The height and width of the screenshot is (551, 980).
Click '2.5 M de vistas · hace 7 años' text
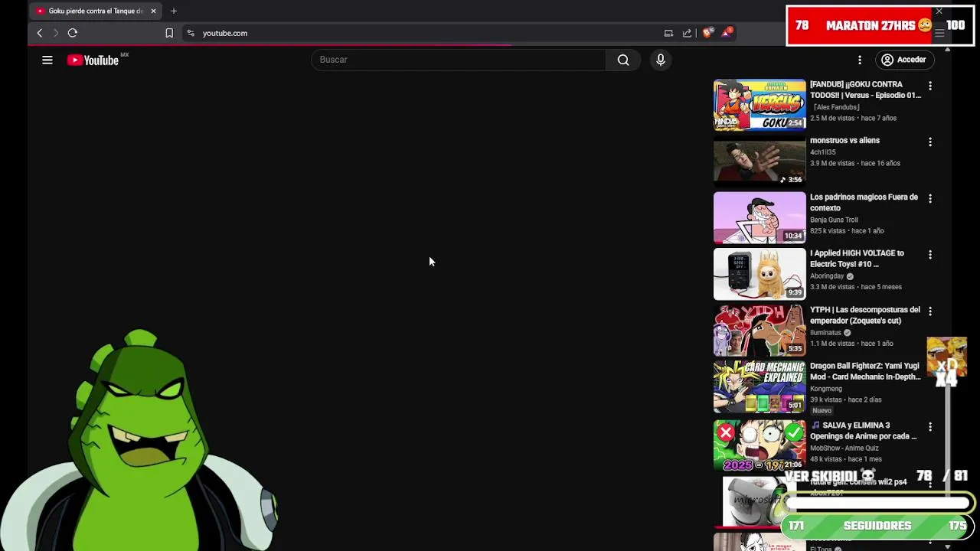click(853, 118)
